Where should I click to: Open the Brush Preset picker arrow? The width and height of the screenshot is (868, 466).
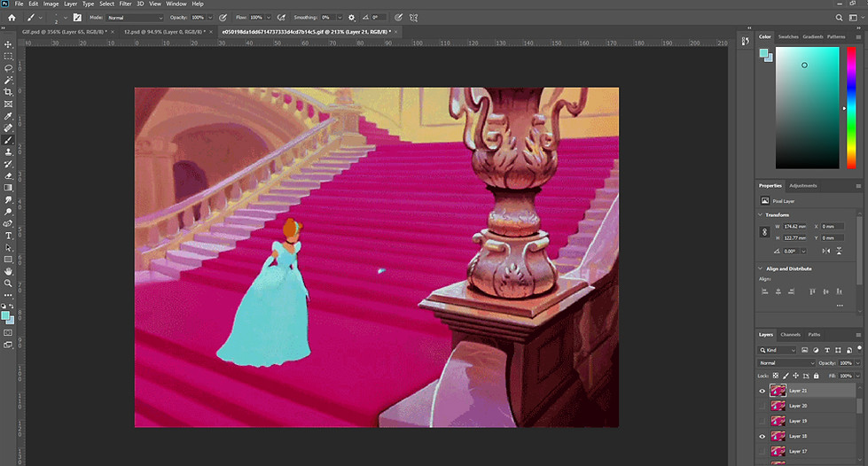point(66,18)
